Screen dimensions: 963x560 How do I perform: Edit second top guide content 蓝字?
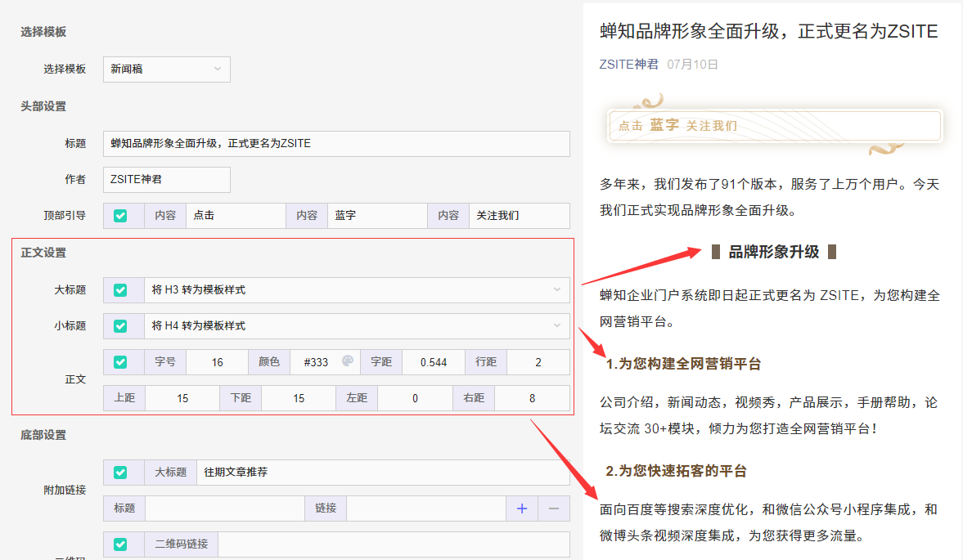click(x=377, y=216)
